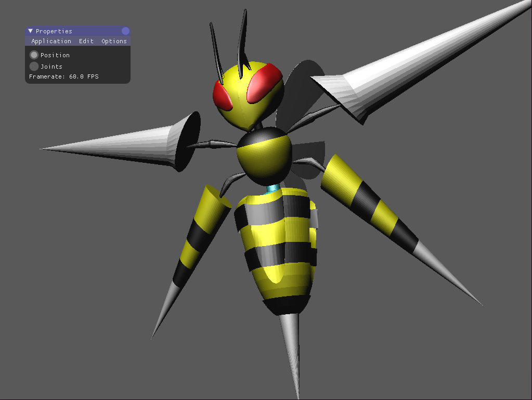Collapse the Properties panel with the triangle

[30, 31]
